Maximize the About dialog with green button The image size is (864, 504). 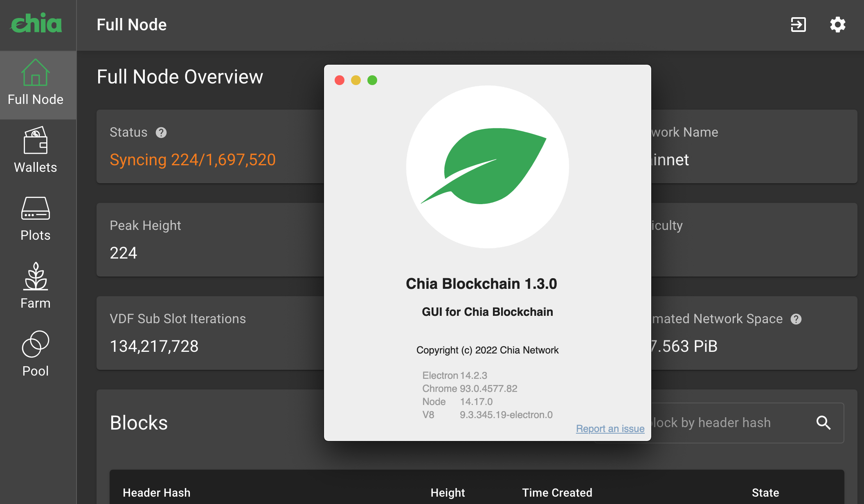click(372, 80)
